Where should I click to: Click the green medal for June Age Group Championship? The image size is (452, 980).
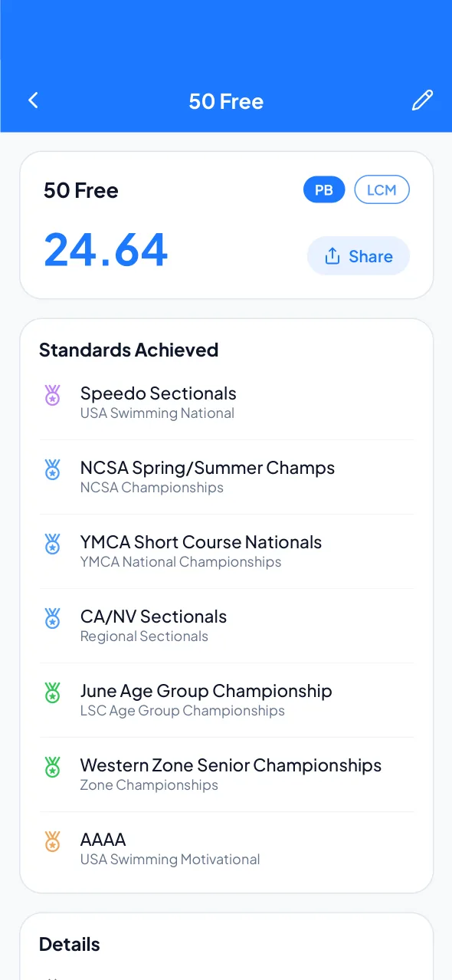coord(52,692)
